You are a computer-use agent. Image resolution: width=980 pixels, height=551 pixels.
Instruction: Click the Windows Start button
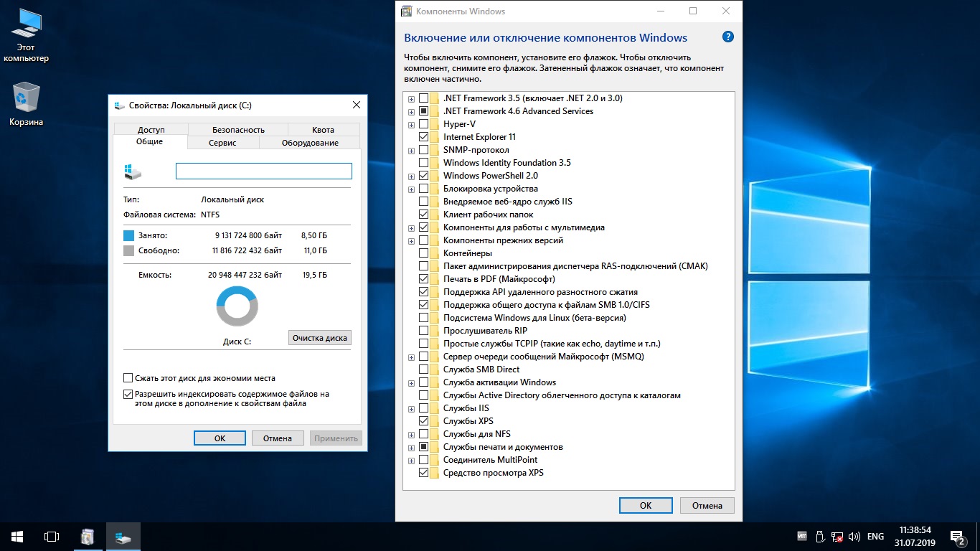point(17,536)
